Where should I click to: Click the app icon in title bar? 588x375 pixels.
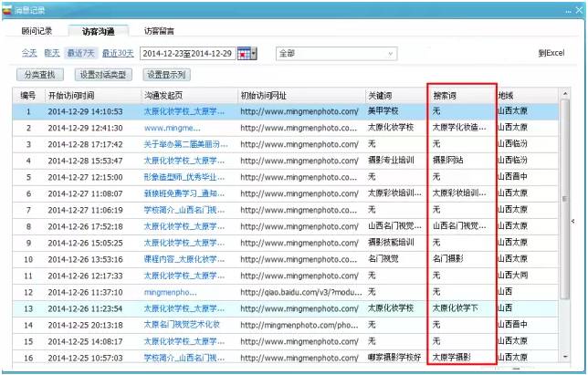[8, 8]
